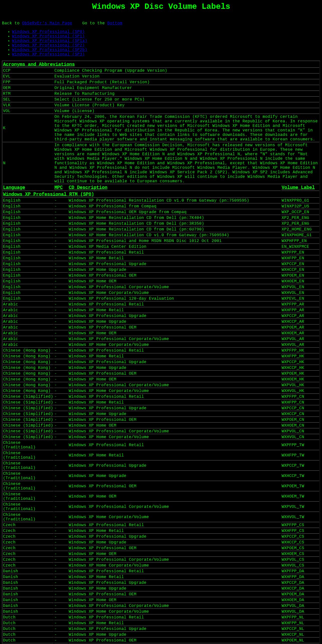Click volume label WXHVOL_AR
The image size is (322, 644).
293,345
